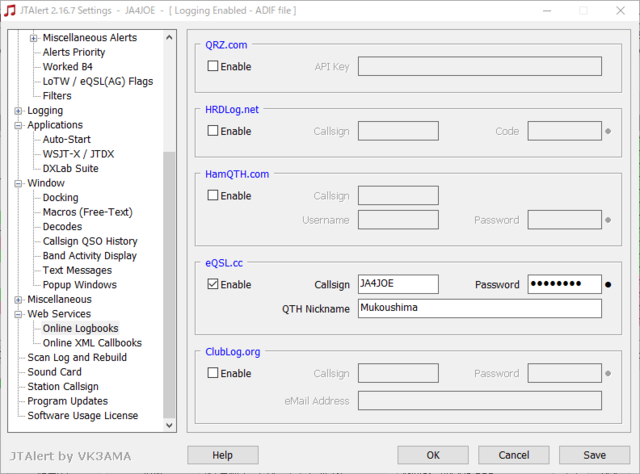Click the HRDLog.net code reveal dot
Image resolution: width=640 pixels, height=474 pixels.
[608, 131]
